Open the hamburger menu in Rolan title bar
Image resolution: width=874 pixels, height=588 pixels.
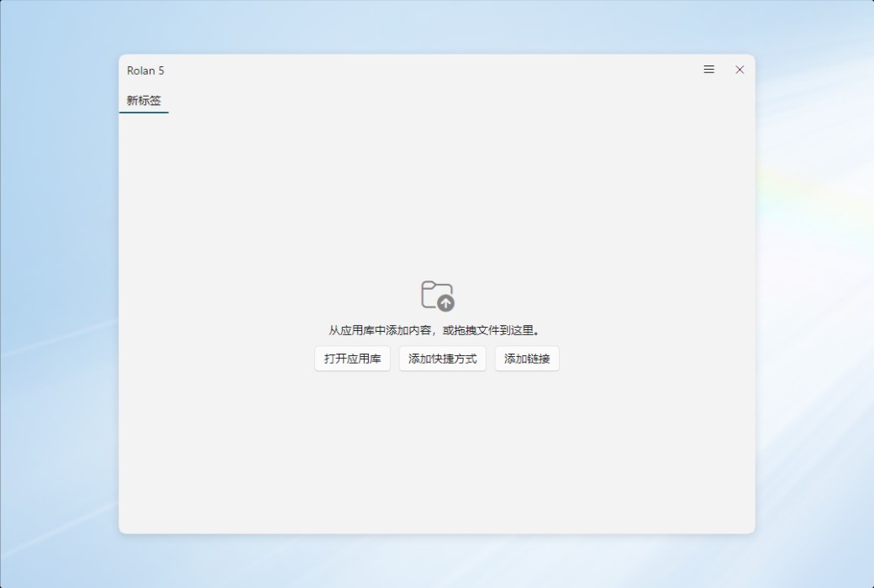click(708, 70)
